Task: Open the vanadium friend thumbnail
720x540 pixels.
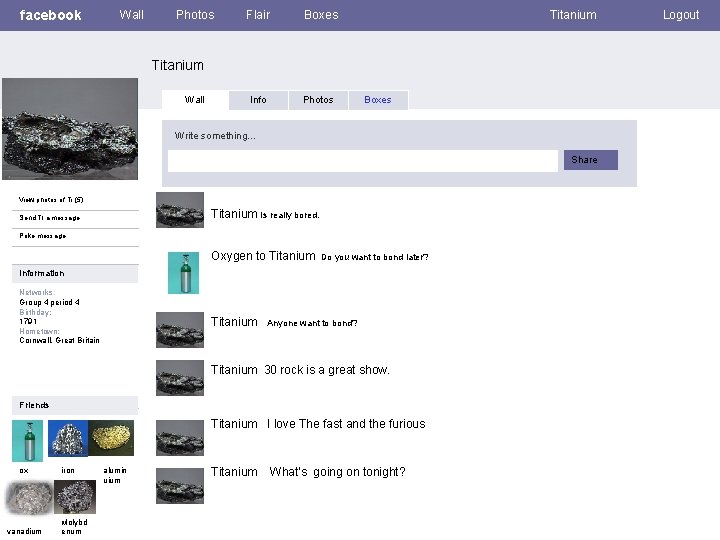Action: pyautogui.click(x=29, y=498)
